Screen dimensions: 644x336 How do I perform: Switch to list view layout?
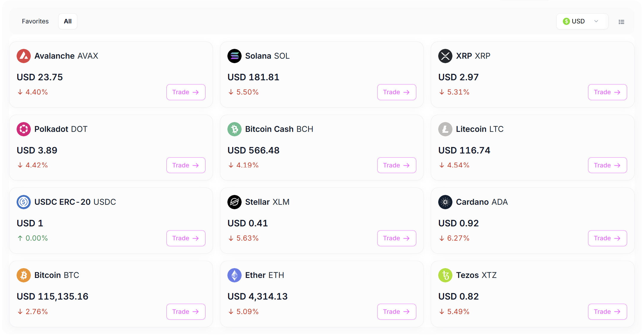(x=621, y=22)
